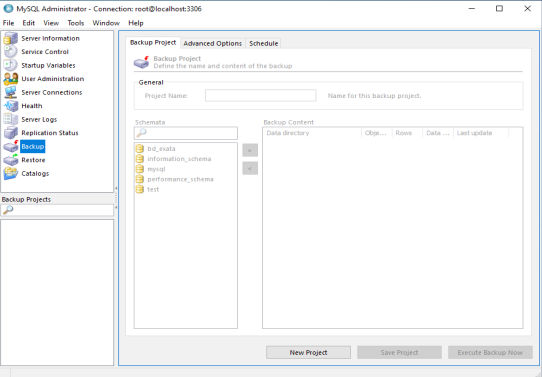This screenshot has width=542, height=377.
Task: Click the add schema right-arrow button
Action: tap(250, 150)
